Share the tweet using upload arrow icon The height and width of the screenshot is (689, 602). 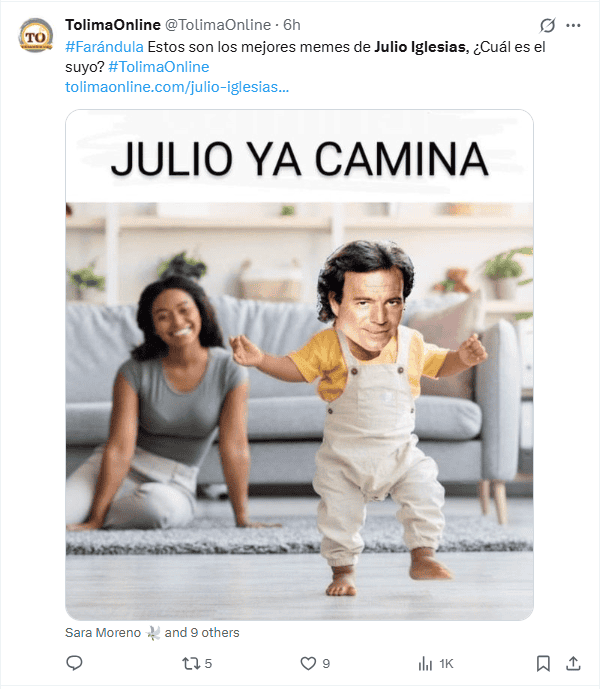573,663
